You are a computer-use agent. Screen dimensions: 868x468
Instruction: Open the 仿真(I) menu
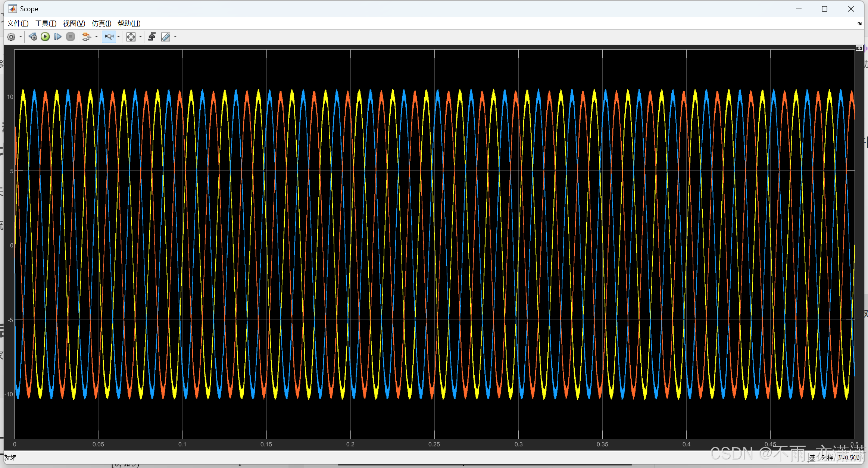click(101, 23)
